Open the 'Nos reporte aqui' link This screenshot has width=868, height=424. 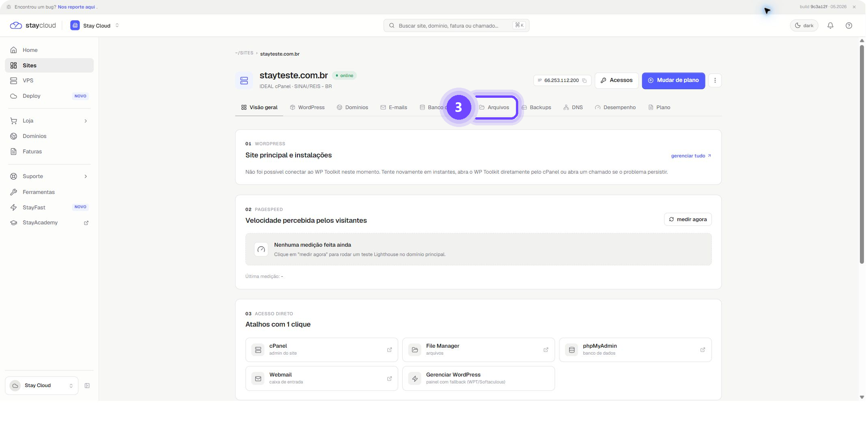point(76,7)
